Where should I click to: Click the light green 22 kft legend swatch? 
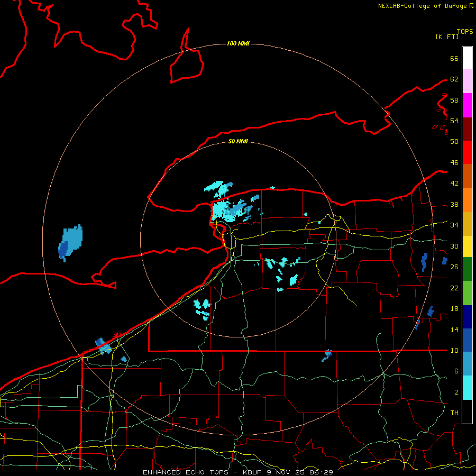467,293
